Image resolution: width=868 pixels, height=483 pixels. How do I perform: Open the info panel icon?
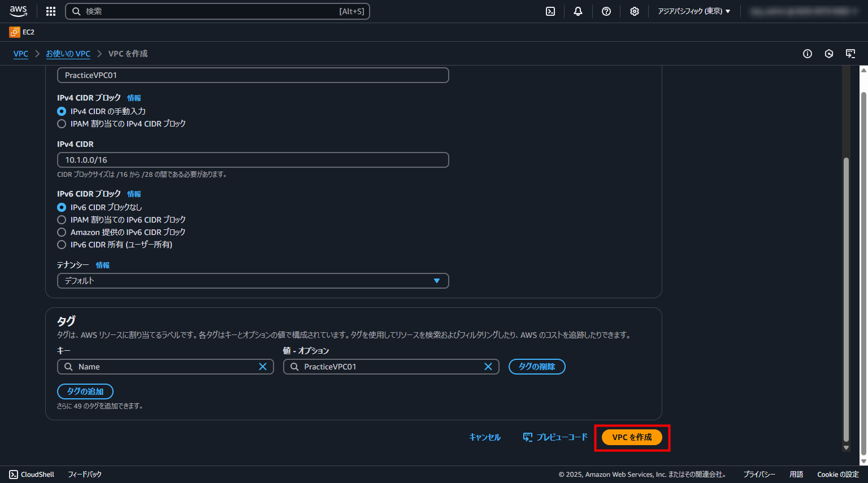tap(808, 54)
